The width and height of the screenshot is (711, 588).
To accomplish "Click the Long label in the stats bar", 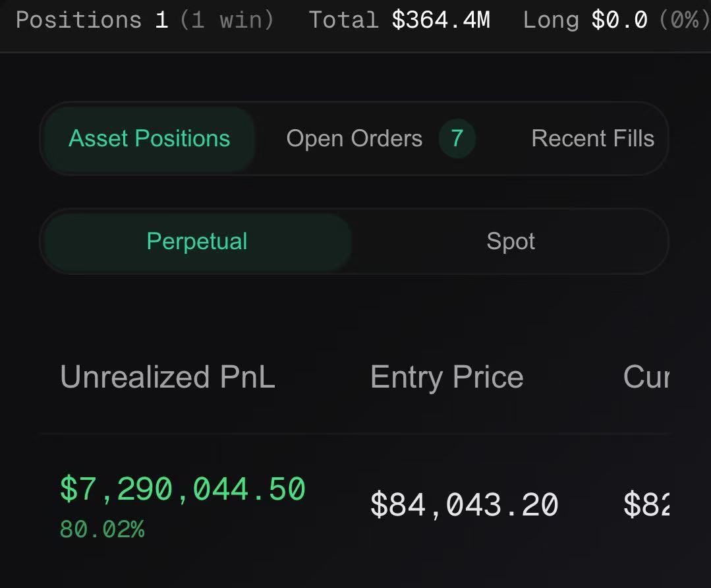I will point(551,21).
